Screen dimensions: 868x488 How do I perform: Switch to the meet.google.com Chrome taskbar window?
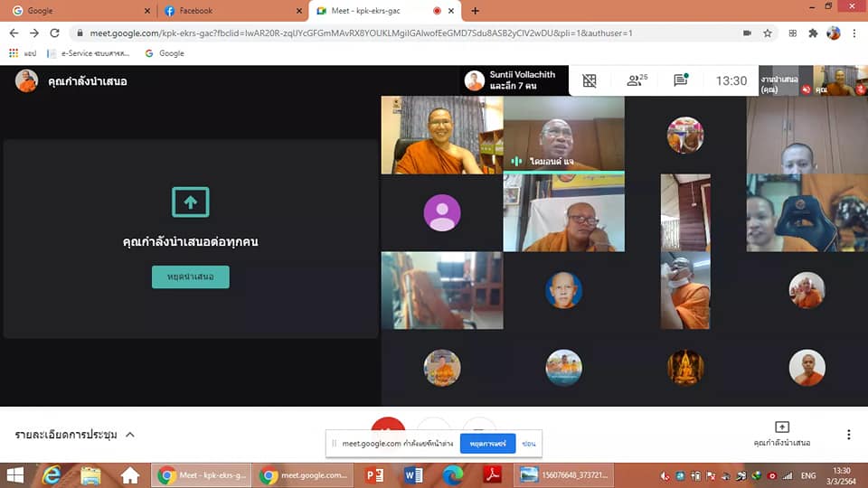coord(303,475)
